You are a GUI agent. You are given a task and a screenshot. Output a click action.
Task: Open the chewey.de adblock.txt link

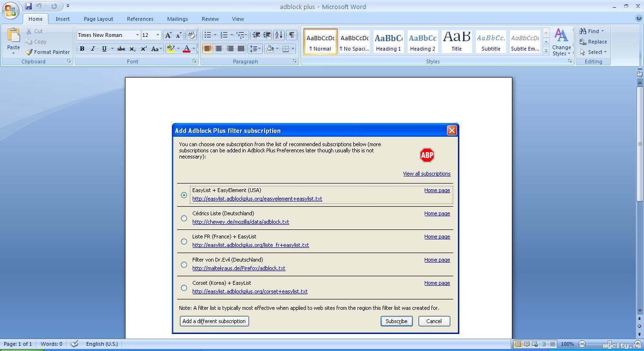(x=241, y=222)
